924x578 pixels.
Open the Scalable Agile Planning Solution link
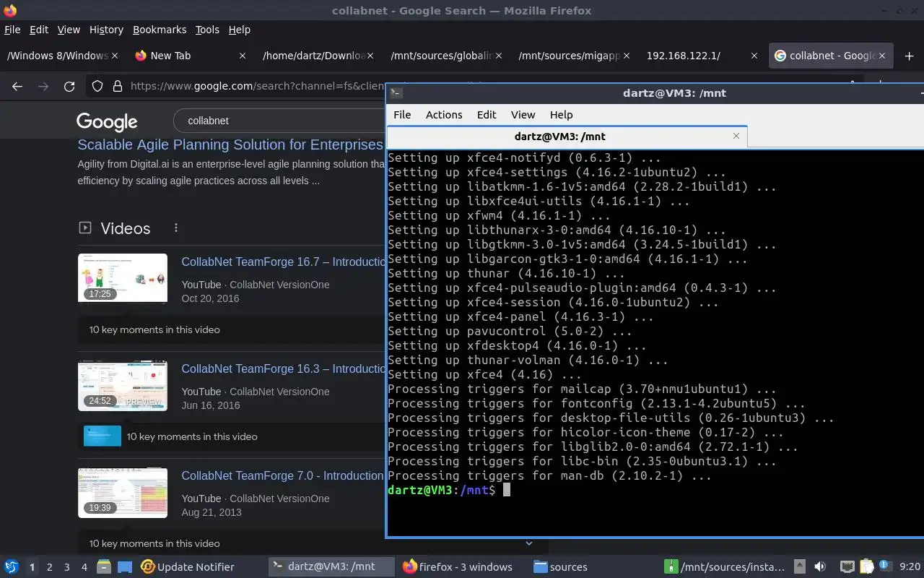[x=230, y=144]
